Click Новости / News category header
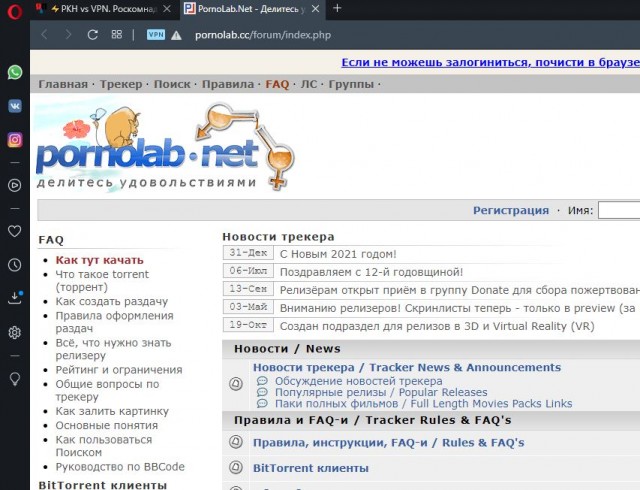 point(287,349)
